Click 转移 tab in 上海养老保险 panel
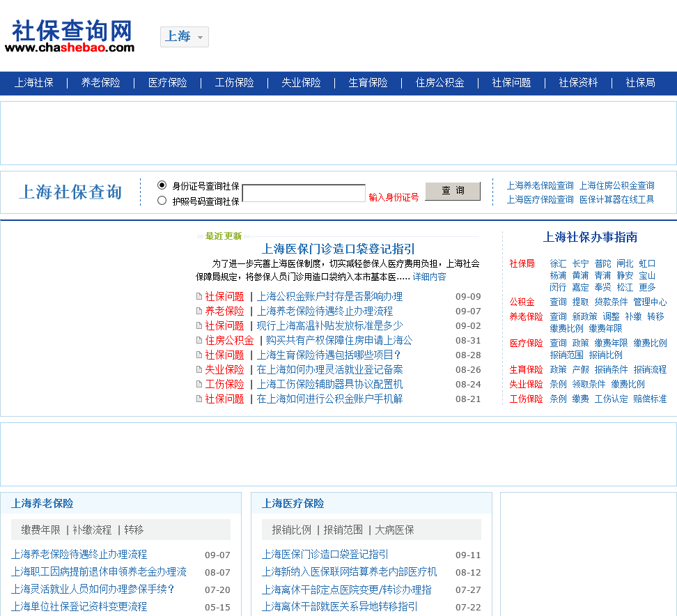Screen dimensions: 677x616 [134, 530]
